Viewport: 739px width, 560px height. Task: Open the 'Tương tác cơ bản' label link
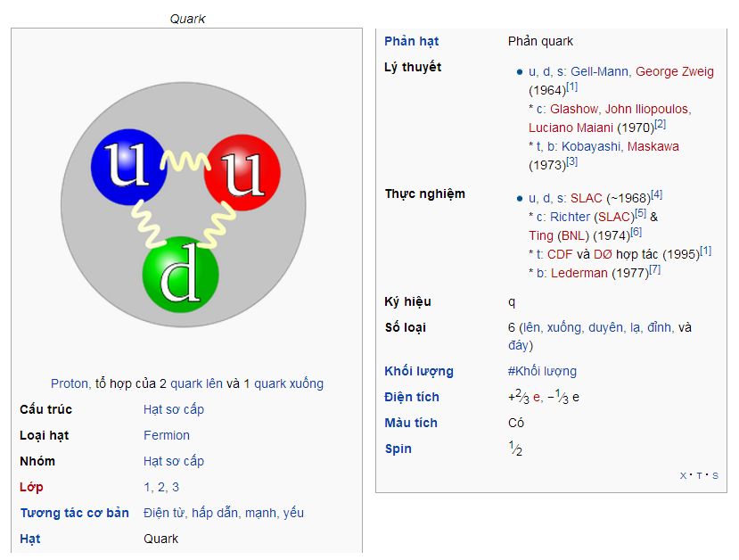pyautogui.click(x=75, y=513)
